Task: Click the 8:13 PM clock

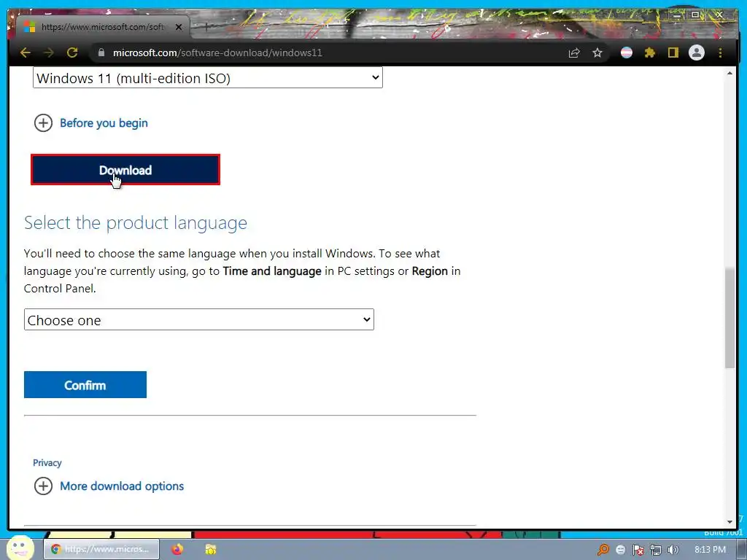Action: click(x=710, y=550)
